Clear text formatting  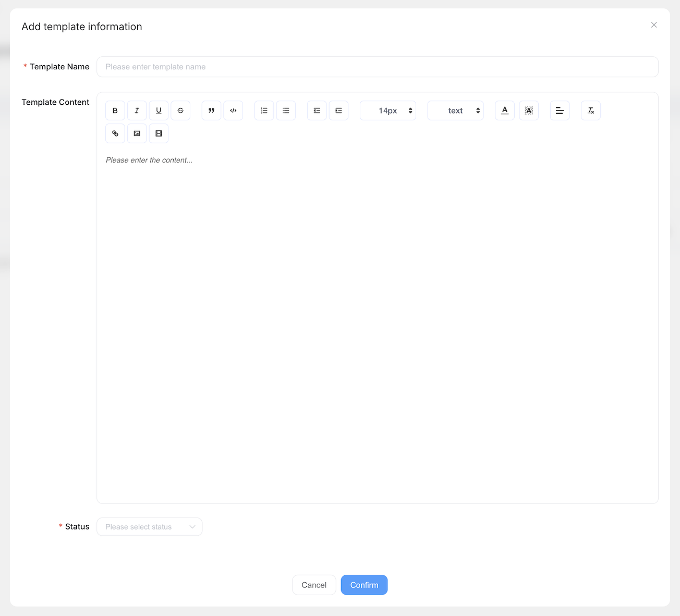(x=591, y=110)
